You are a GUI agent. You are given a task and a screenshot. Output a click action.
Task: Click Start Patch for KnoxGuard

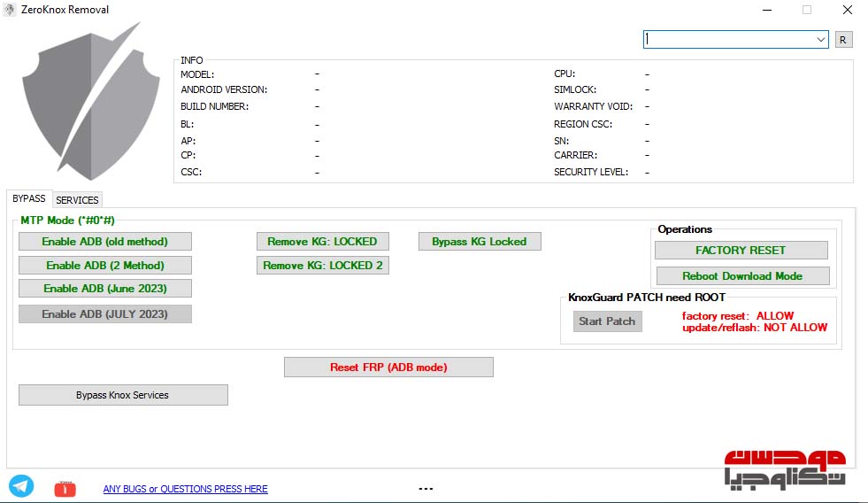pos(607,321)
